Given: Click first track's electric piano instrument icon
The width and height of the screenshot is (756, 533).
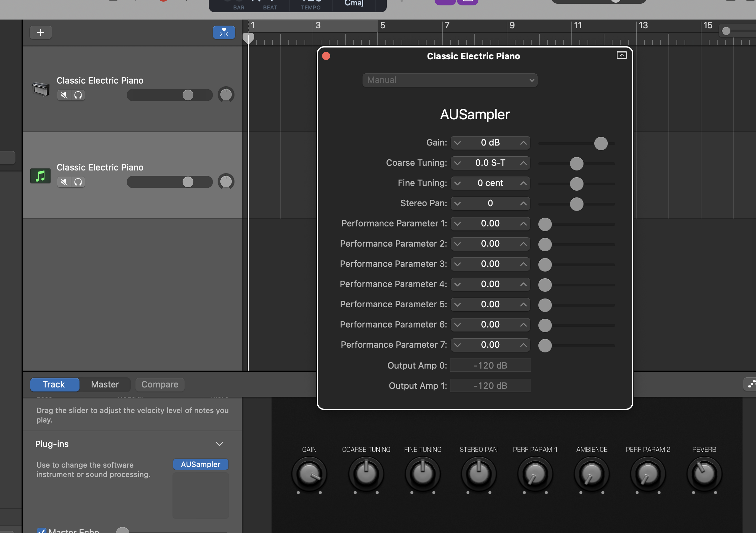Looking at the screenshot, I should click(40, 89).
